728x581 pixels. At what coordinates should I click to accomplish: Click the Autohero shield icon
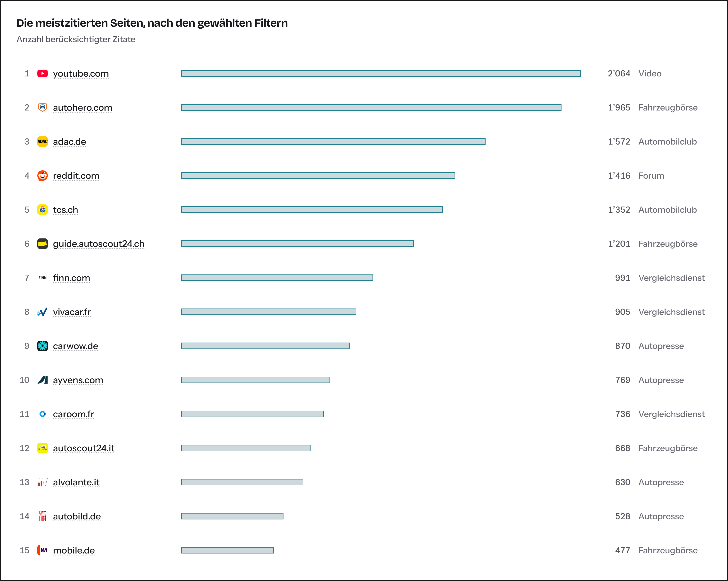pos(42,107)
